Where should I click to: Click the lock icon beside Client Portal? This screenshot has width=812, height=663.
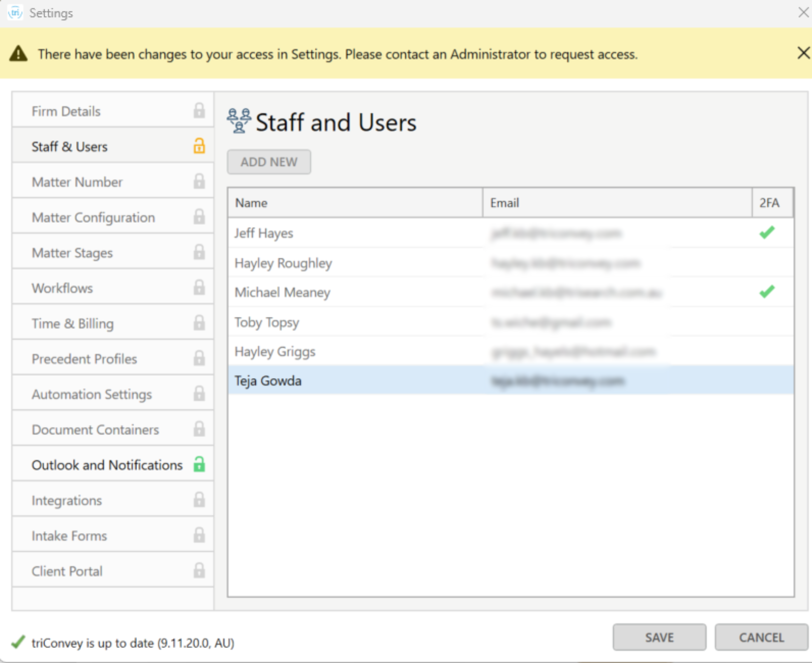point(199,570)
